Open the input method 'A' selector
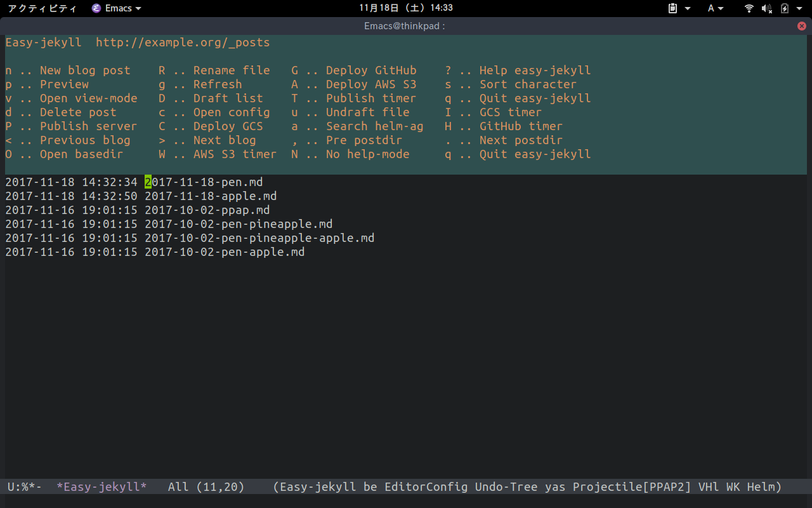Image resolution: width=812 pixels, height=508 pixels. pos(716,8)
